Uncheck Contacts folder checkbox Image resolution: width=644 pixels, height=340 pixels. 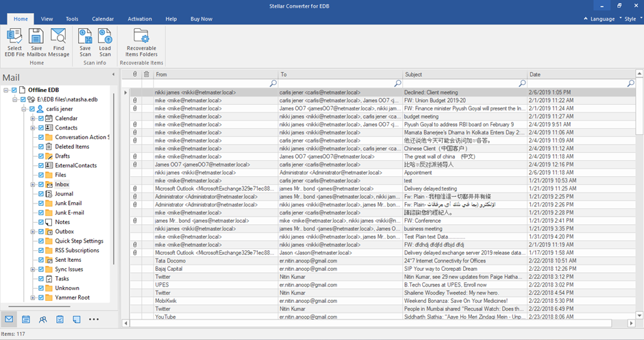click(x=41, y=128)
